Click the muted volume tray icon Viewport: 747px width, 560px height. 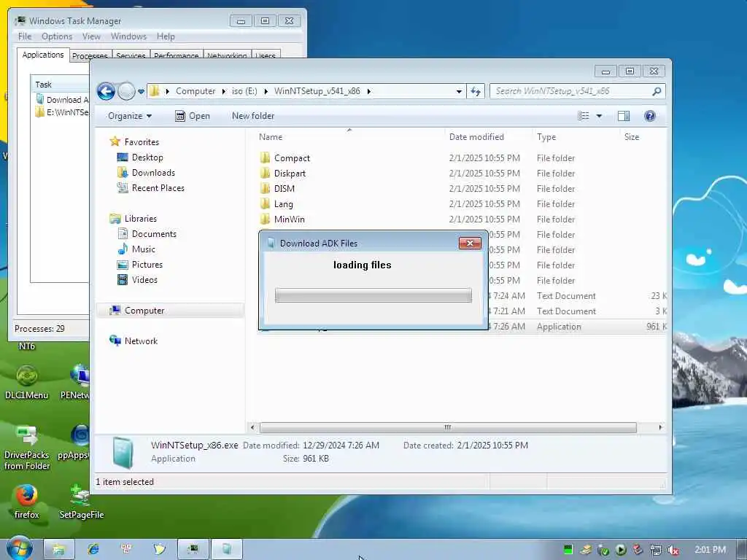[673, 550]
